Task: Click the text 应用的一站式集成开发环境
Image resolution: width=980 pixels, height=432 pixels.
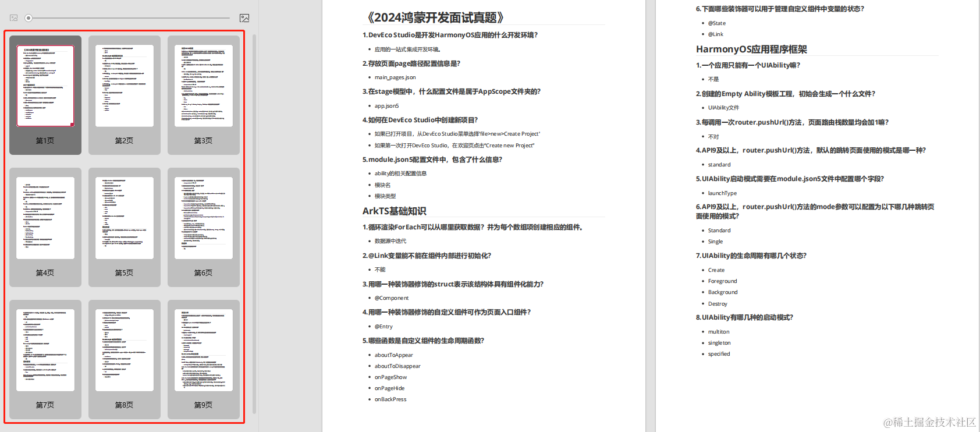Action: pyautogui.click(x=407, y=49)
